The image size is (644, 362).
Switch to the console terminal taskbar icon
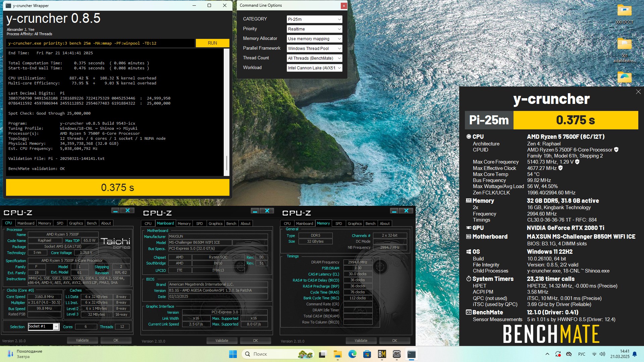(411, 354)
